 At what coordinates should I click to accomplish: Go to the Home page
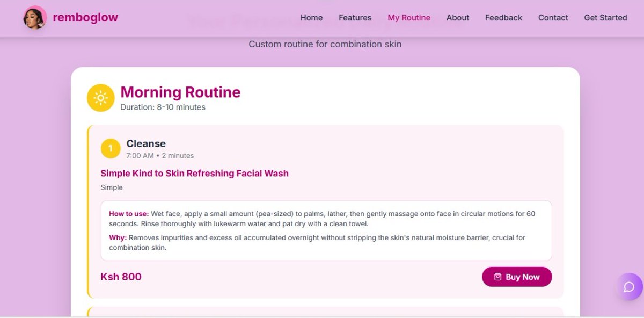(x=311, y=18)
